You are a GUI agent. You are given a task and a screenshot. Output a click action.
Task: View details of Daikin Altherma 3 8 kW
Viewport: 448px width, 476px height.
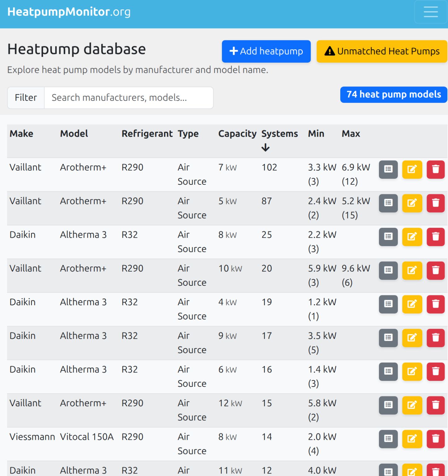388,237
